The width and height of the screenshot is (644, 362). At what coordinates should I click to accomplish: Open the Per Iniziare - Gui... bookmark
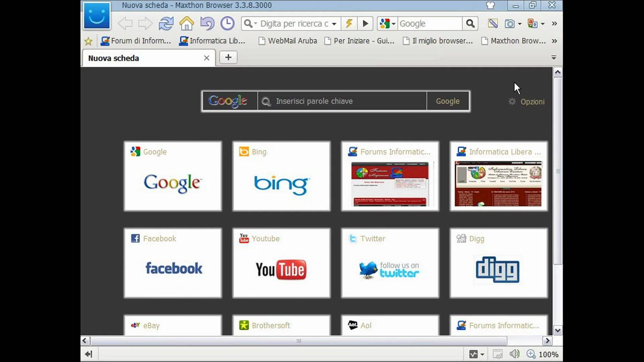coord(359,41)
